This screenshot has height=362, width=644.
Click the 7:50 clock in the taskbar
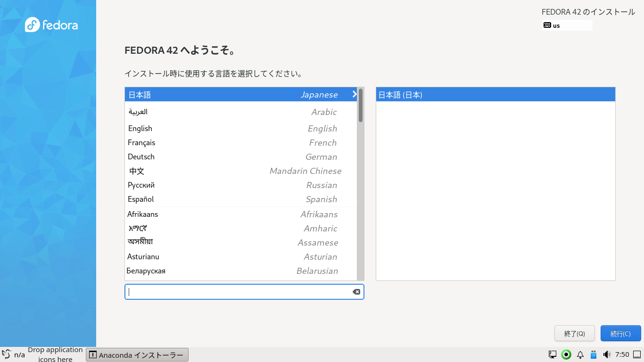tap(622, 354)
